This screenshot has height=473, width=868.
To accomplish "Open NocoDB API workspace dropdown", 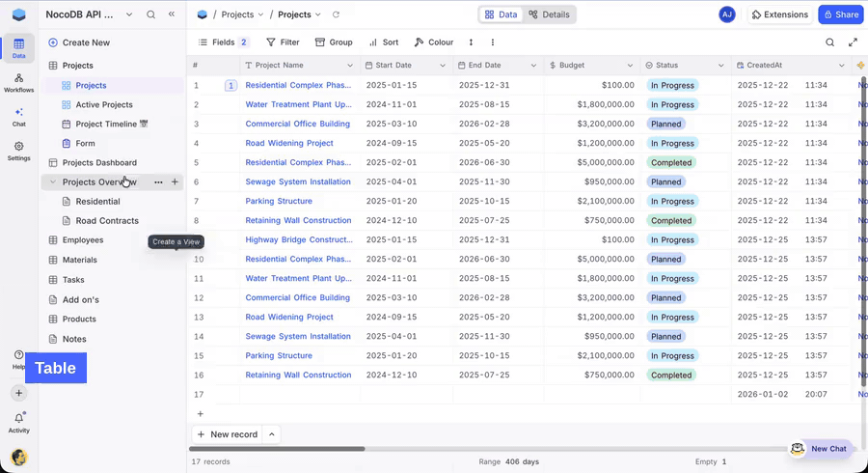I will point(129,14).
